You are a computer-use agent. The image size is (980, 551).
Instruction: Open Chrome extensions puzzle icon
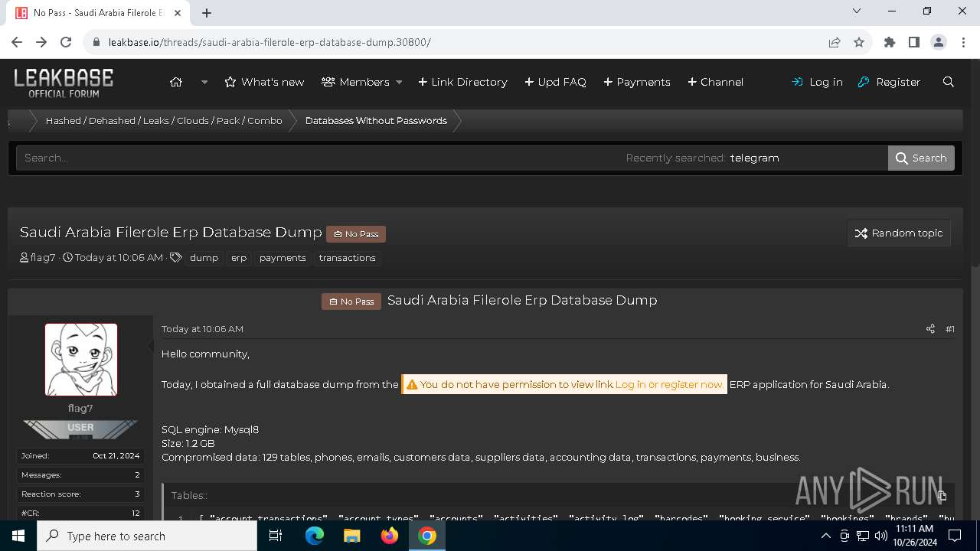pyautogui.click(x=890, y=42)
